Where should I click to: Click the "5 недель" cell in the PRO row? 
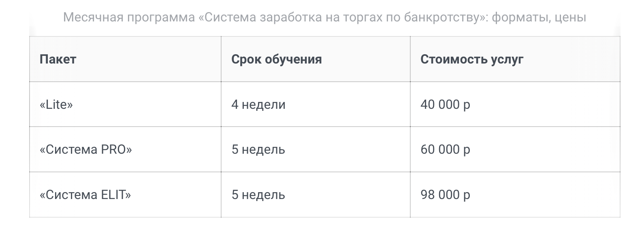(x=258, y=150)
